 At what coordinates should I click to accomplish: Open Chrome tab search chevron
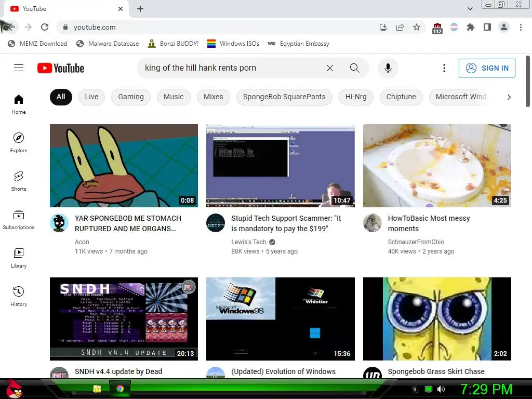coord(470,9)
